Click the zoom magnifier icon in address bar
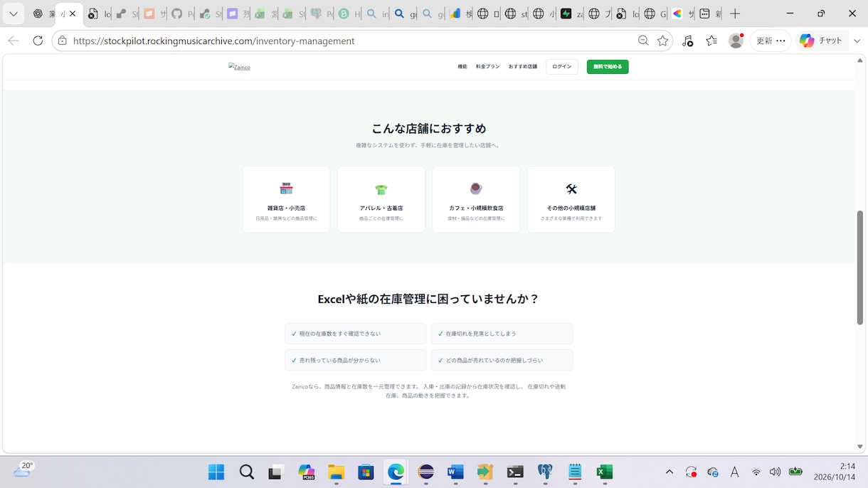Viewport: 868px width, 488px height. point(643,41)
